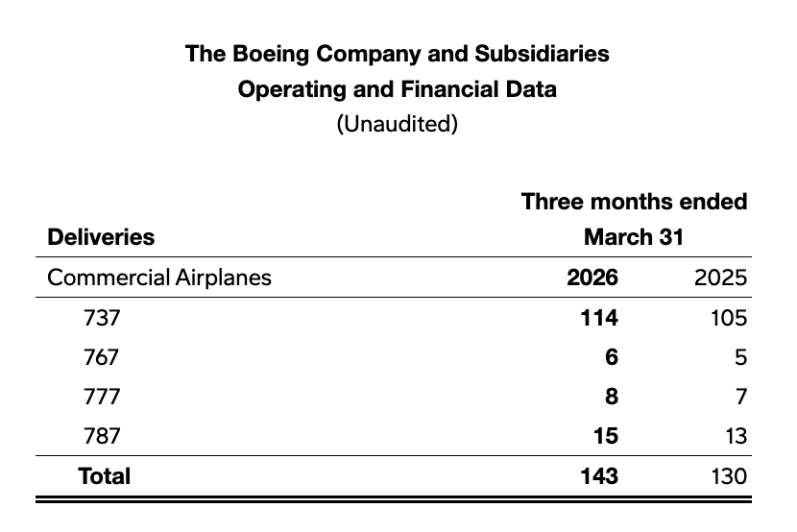Click the bold 2026 column header
The width and height of the screenshot is (797, 532).
(x=592, y=278)
